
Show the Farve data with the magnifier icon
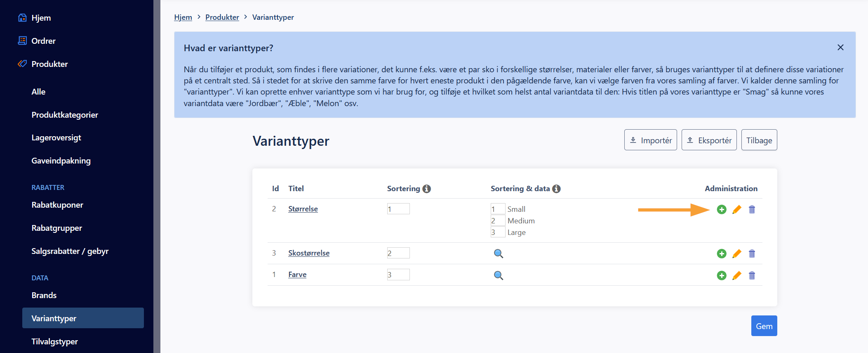point(499,275)
